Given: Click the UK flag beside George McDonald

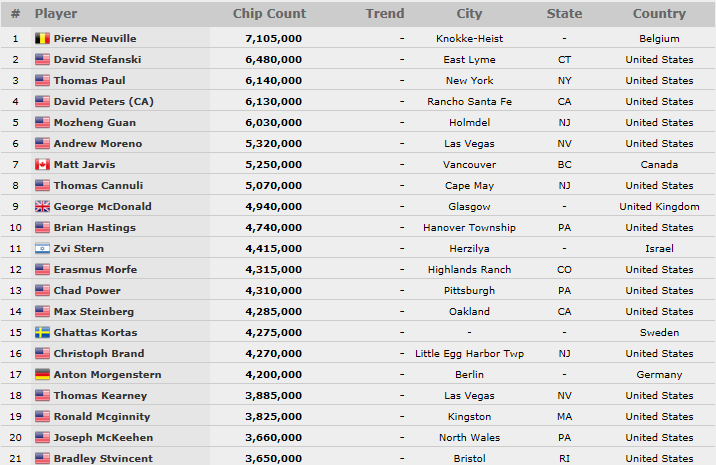Looking at the screenshot, I should pos(42,206).
